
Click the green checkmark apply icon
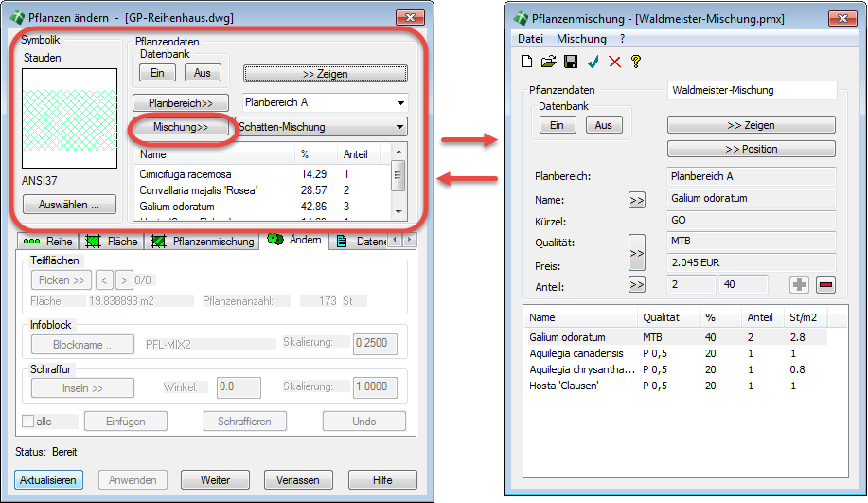[x=593, y=63]
